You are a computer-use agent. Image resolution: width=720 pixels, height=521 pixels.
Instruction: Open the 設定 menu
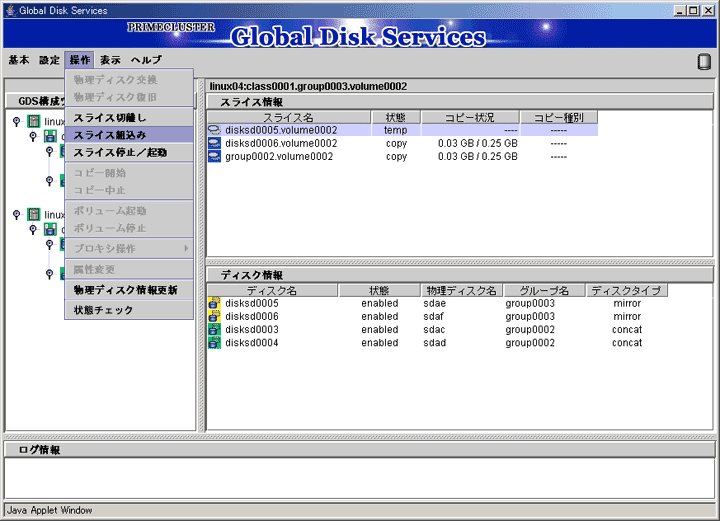click(x=49, y=60)
